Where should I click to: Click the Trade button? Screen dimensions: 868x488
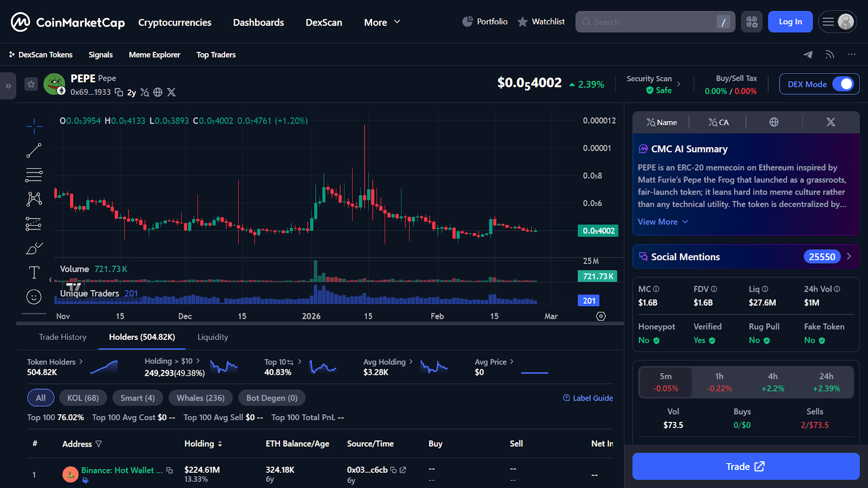pyautogui.click(x=745, y=466)
